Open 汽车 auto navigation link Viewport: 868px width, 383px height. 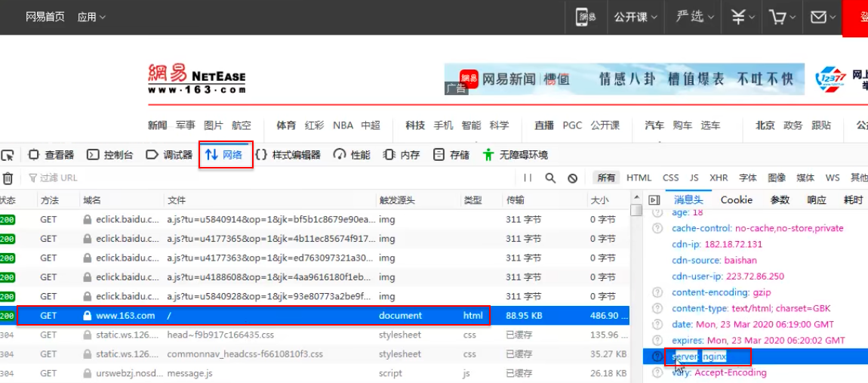click(654, 126)
